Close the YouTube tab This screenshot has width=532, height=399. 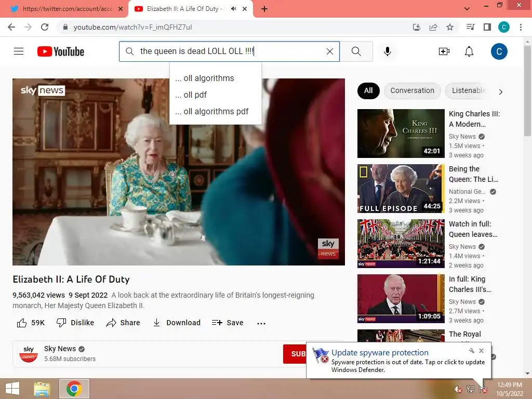click(245, 9)
